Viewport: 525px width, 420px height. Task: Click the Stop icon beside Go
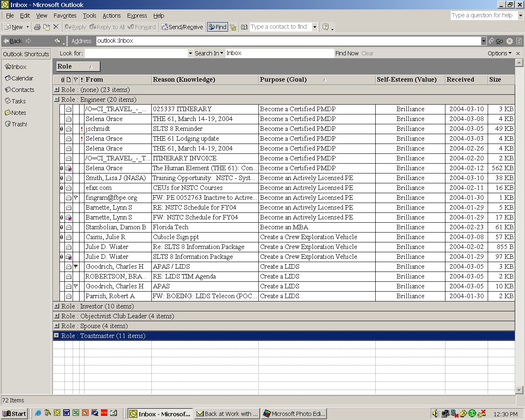(509, 41)
